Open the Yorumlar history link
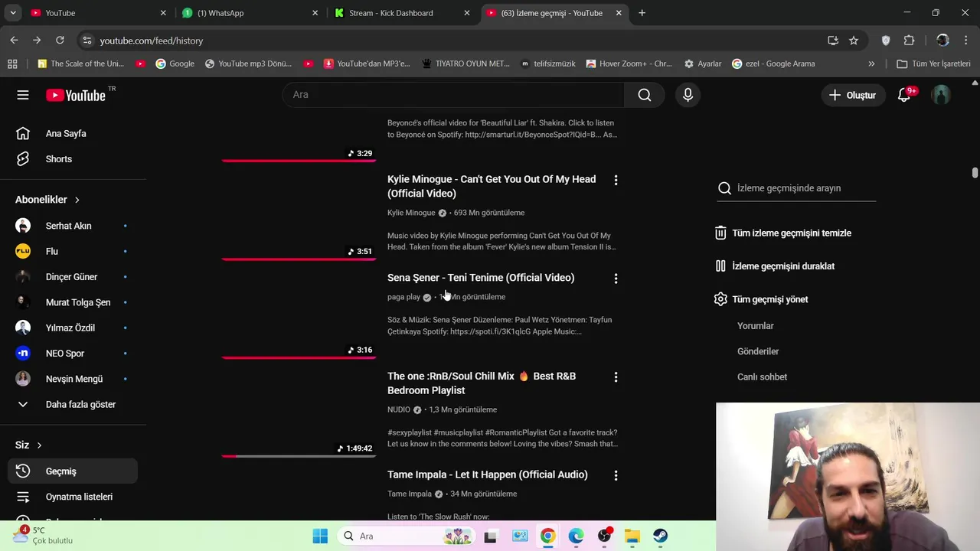 tap(756, 326)
